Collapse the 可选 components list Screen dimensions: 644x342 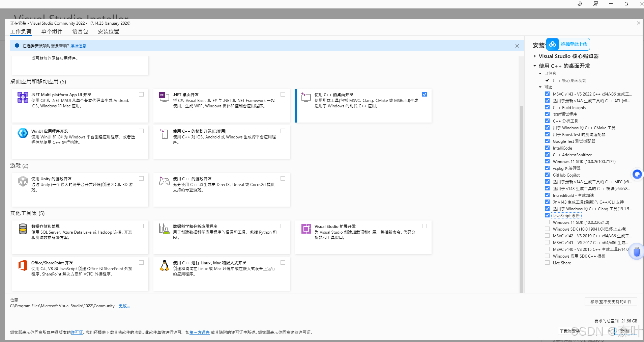click(x=540, y=87)
